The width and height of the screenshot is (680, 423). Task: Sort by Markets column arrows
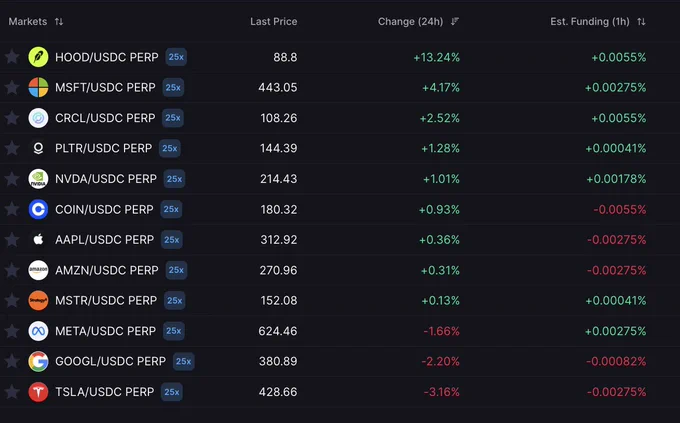pyautogui.click(x=59, y=21)
